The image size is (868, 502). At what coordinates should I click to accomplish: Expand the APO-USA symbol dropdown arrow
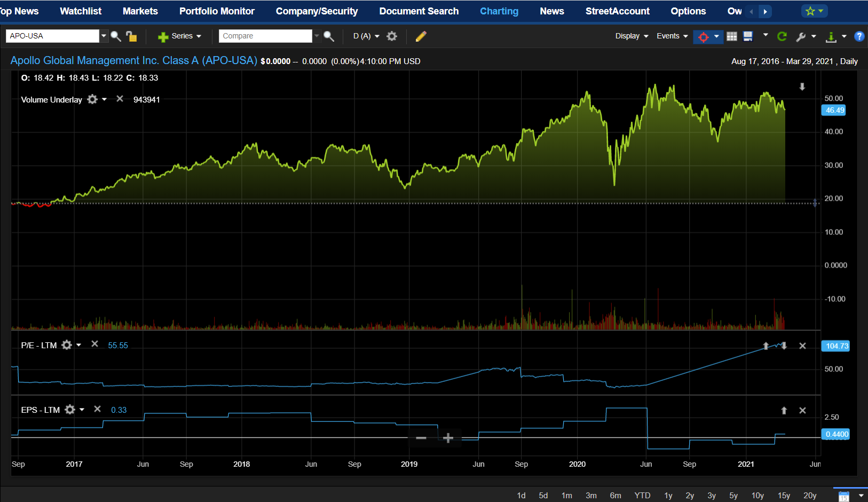click(104, 36)
